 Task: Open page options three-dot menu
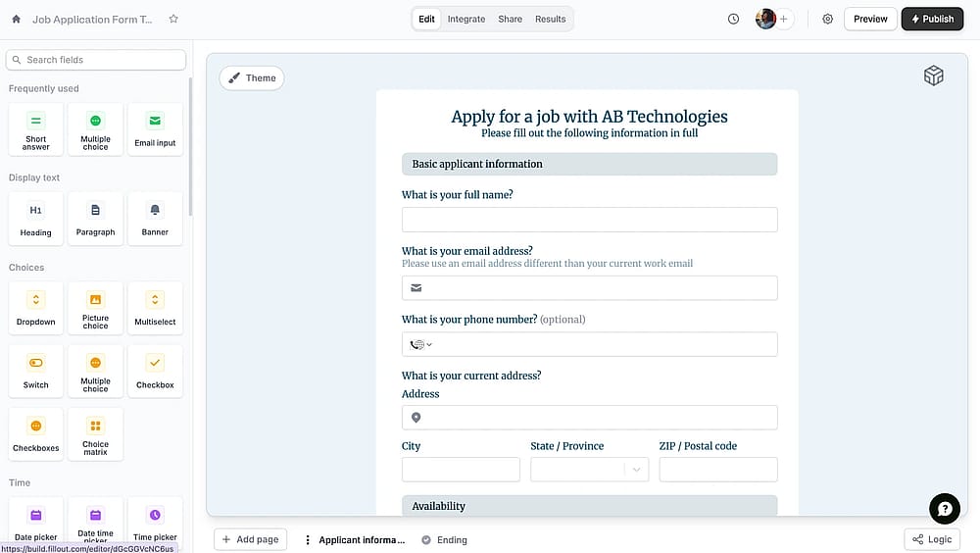point(307,540)
